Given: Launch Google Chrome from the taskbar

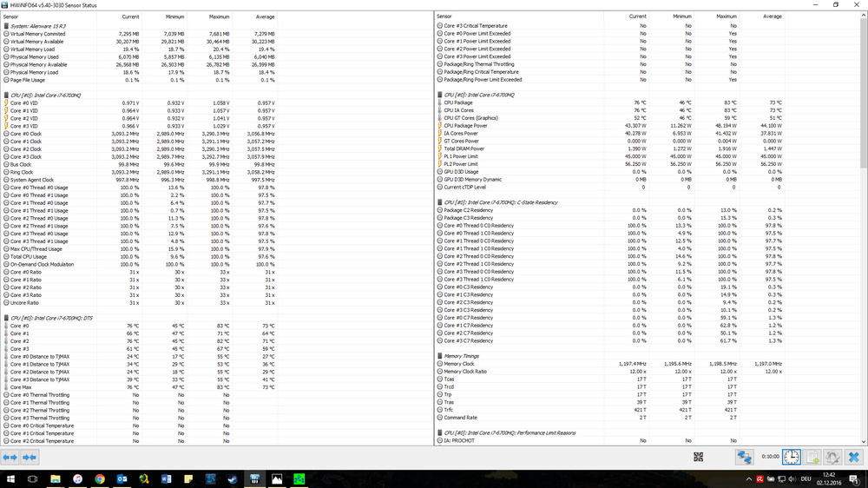Looking at the screenshot, I should click(x=100, y=478).
